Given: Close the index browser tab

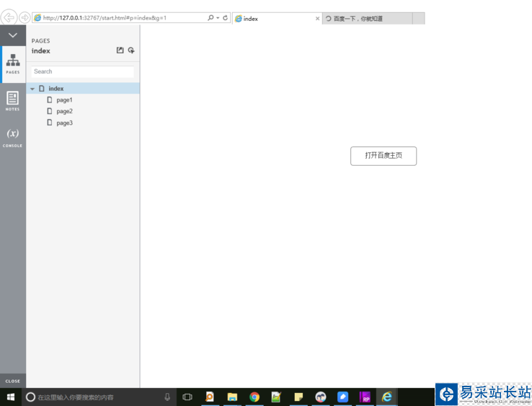Looking at the screenshot, I should (x=318, y=19).
